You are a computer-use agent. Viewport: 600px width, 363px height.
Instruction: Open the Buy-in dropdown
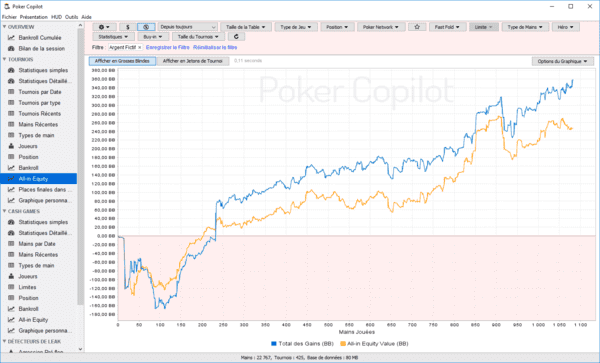point(153,37)
